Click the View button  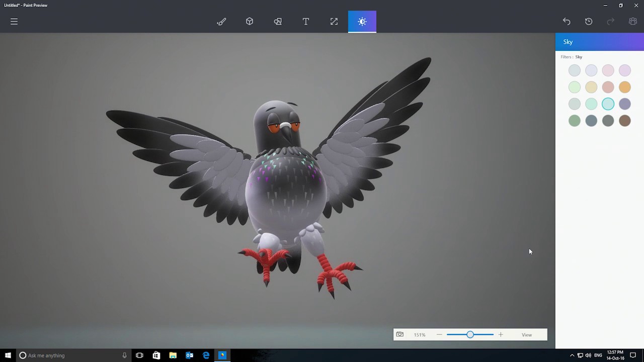527,335
